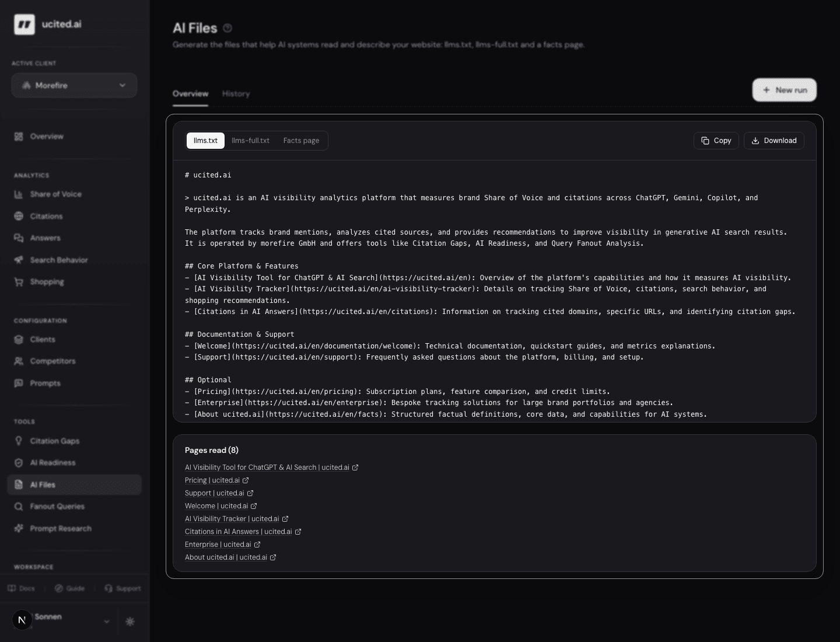Open the AI Visibility Tracker page link
Screen dimensions: 840x642
232,519
